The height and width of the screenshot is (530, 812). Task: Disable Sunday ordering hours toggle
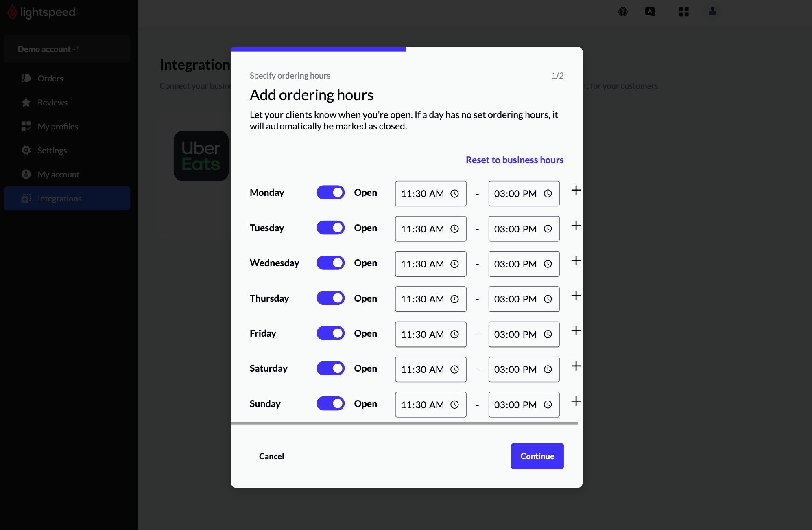[330, 403]
